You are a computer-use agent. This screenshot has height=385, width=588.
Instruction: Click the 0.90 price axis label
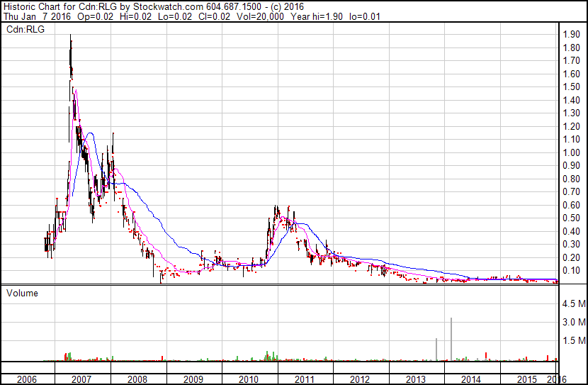click(572, 165)
